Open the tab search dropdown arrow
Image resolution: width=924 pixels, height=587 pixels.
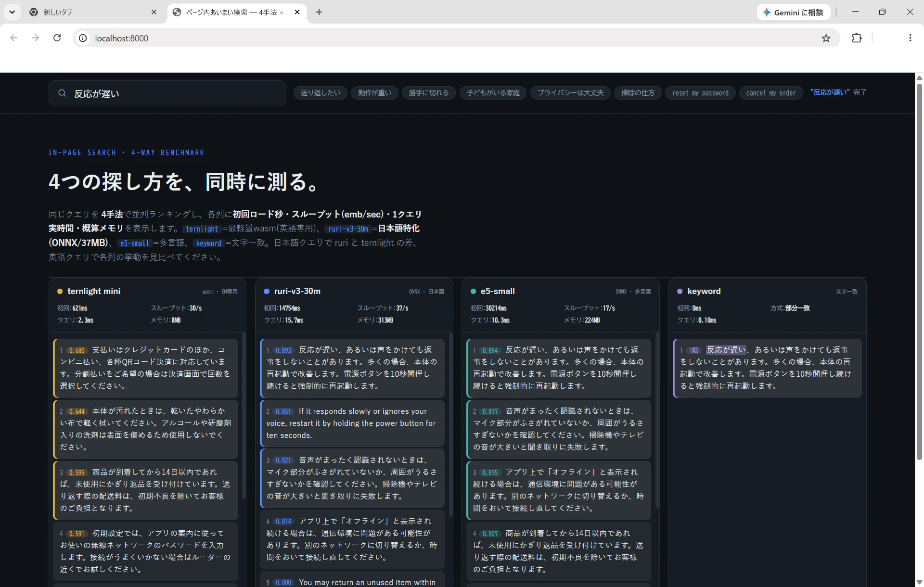(12, 12)
